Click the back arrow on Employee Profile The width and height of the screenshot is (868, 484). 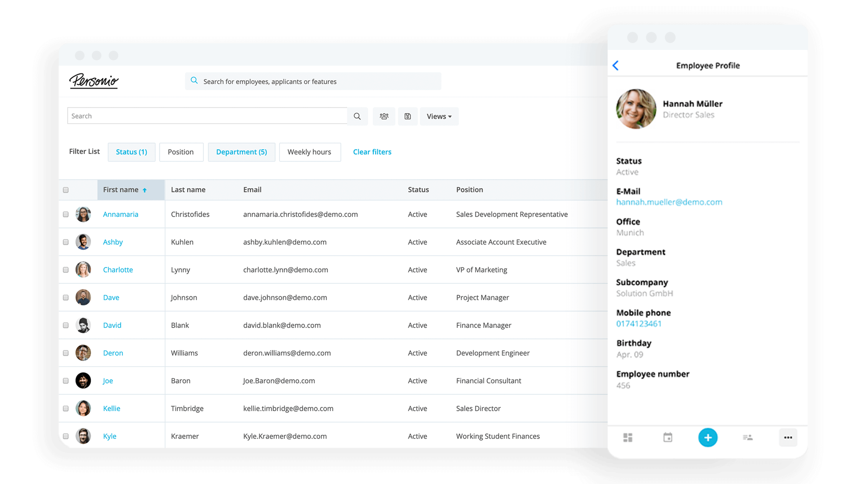(616, 66)
